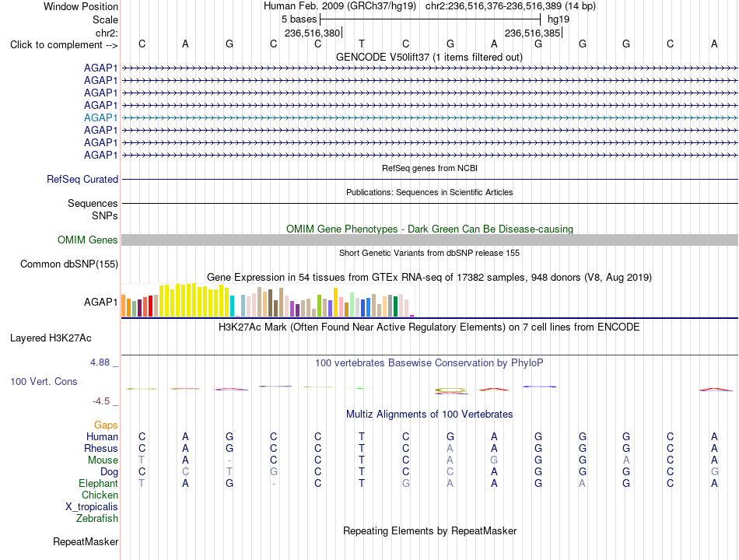
Task: Select the X_tropicalis species label
Action: pyautogui.click(x=92, y=507)
